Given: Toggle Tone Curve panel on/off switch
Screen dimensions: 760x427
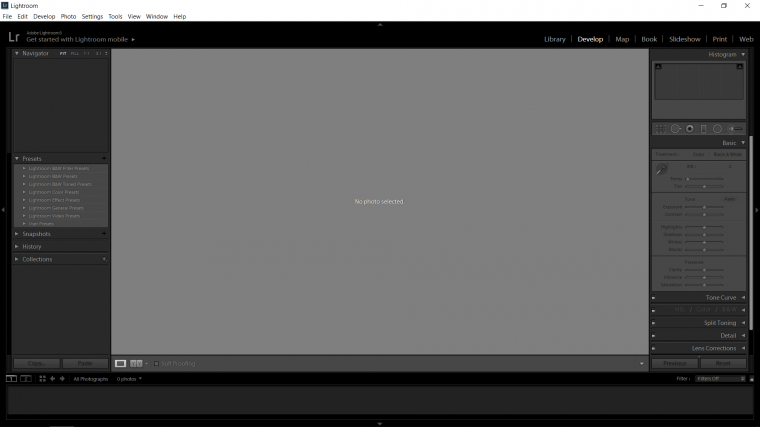Looking at the screenshot, I should [x=654, y=298].
